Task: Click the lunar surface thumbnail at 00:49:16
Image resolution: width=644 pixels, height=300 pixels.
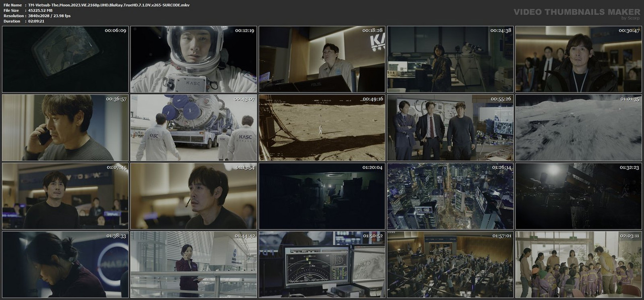Action: (x=322, y=128)
